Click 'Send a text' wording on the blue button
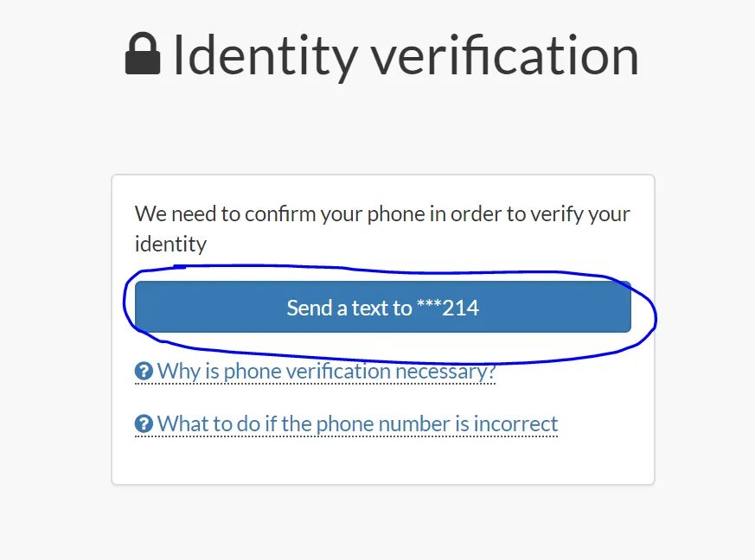This screenshot has width=755, height=560. (349, 308)
